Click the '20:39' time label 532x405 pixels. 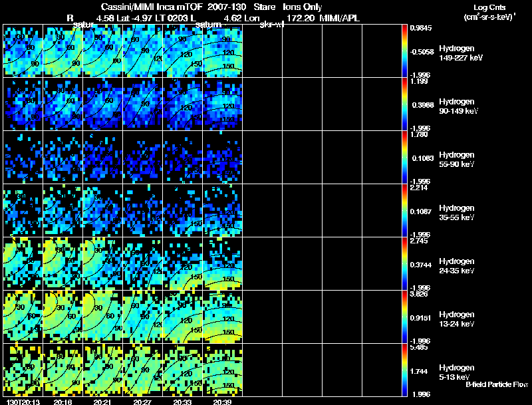(222, 402)
